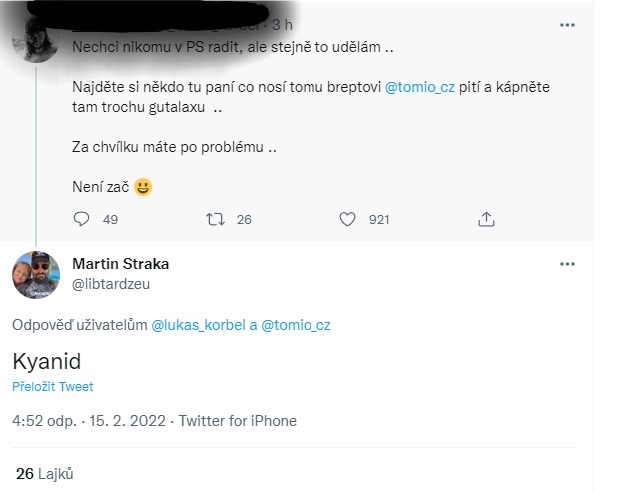Screen dimensions: 622x494
Task: Click the partially hidden avatar of top tweet
Action: [x=36, y=40]
